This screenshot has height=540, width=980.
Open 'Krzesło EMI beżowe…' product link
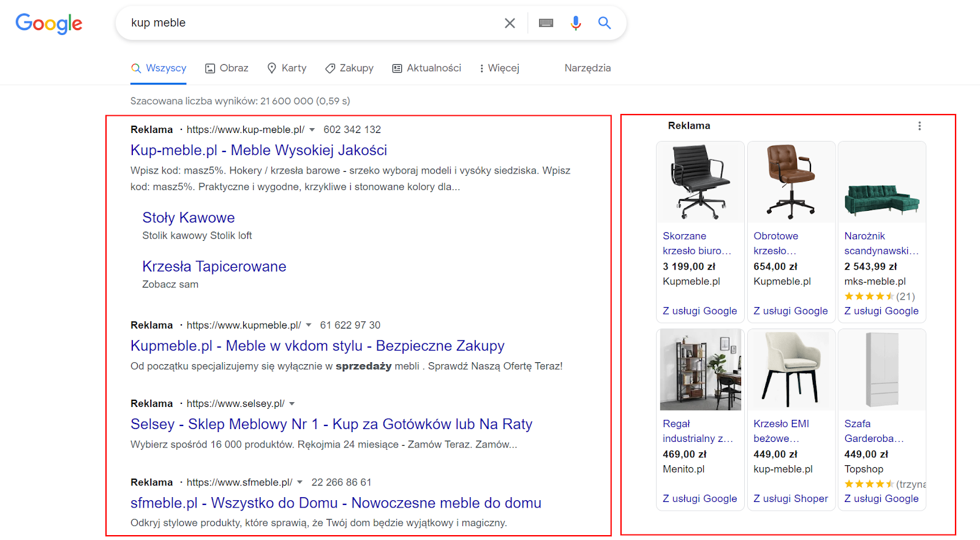pyautogui.click(x=782, y=431)
